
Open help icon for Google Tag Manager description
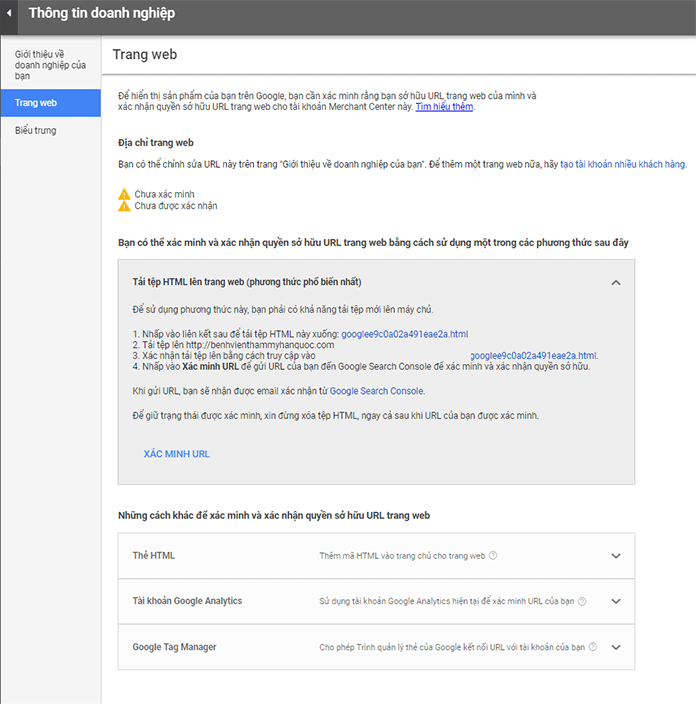coord(593,647)
